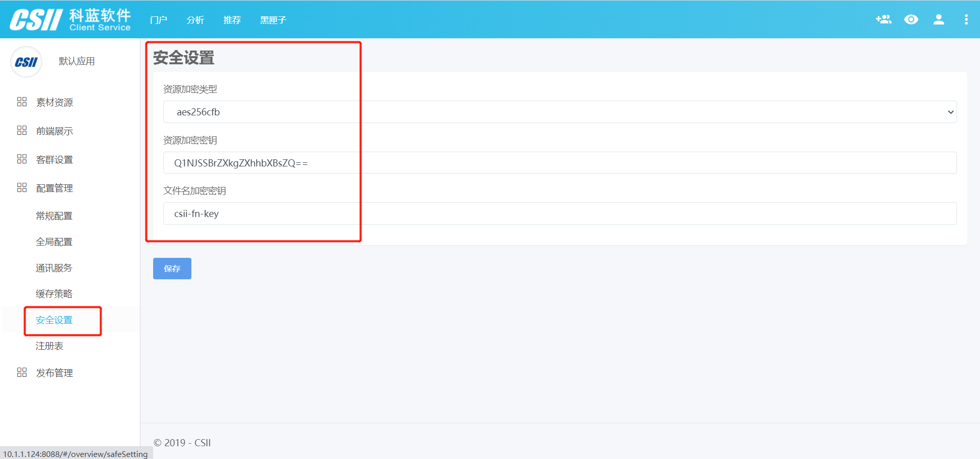Click the grid icon beside 素材资源
Screen dimensions: 980x459
point(21,102)
